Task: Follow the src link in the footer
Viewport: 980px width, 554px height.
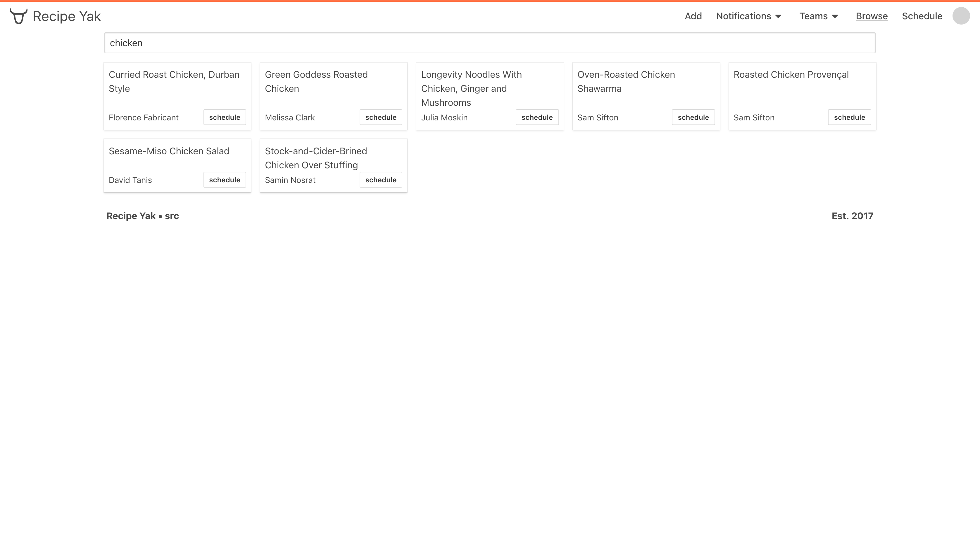Action: coord(172,216)
